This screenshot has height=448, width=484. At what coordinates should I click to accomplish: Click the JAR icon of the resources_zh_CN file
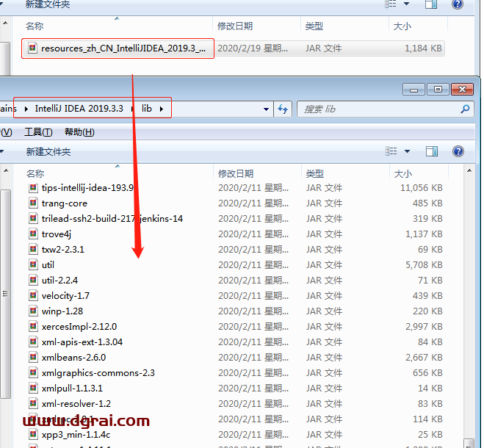click(32, 48)
